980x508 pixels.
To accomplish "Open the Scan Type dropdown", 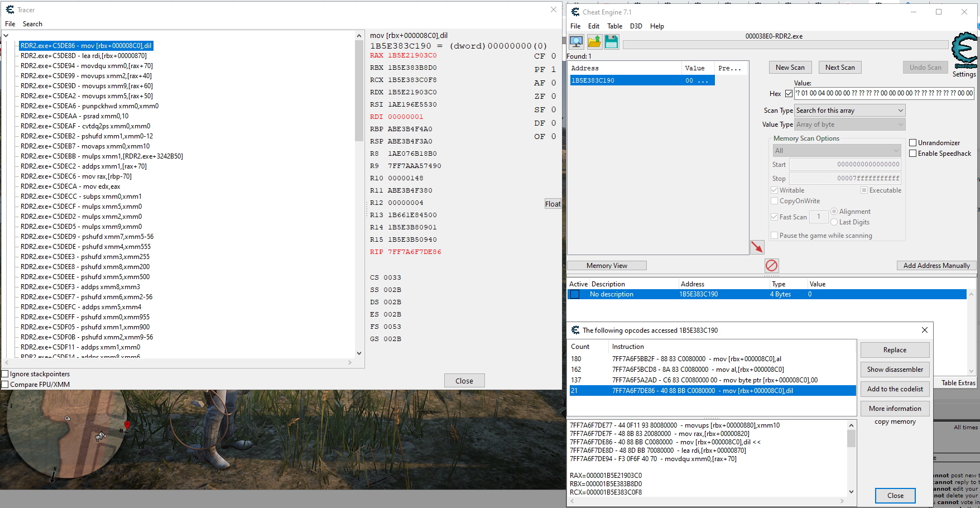I will [849, 111].
